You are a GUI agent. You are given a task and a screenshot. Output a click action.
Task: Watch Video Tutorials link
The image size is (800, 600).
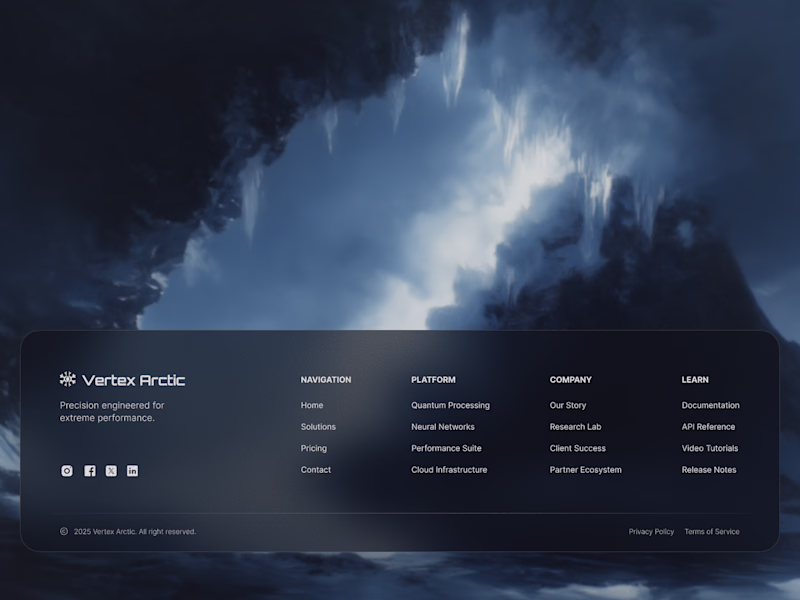coord(710,448)
